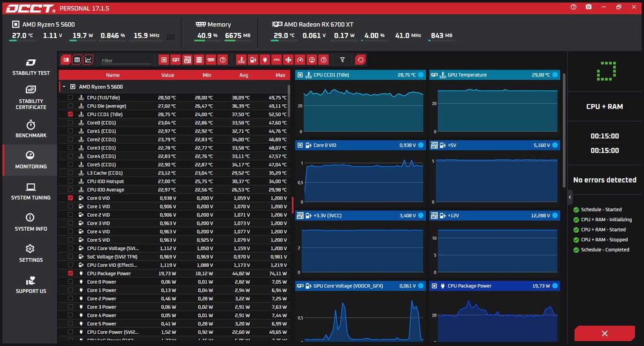This screenshot has height=346, width=644.
Task: Toggle the CPU sensors filter icon
Action: point(164,60)
